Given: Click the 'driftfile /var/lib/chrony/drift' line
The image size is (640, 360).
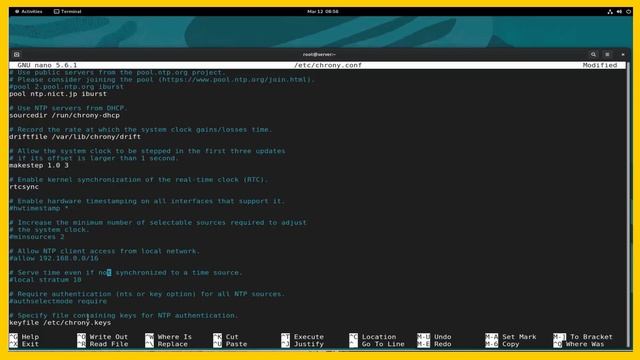Looking at the screenshot, I should [75, 137].
